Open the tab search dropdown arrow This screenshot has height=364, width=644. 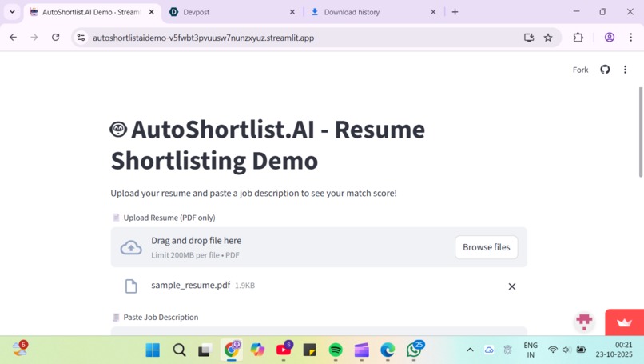pyautogui.click(x=12, y=12)
